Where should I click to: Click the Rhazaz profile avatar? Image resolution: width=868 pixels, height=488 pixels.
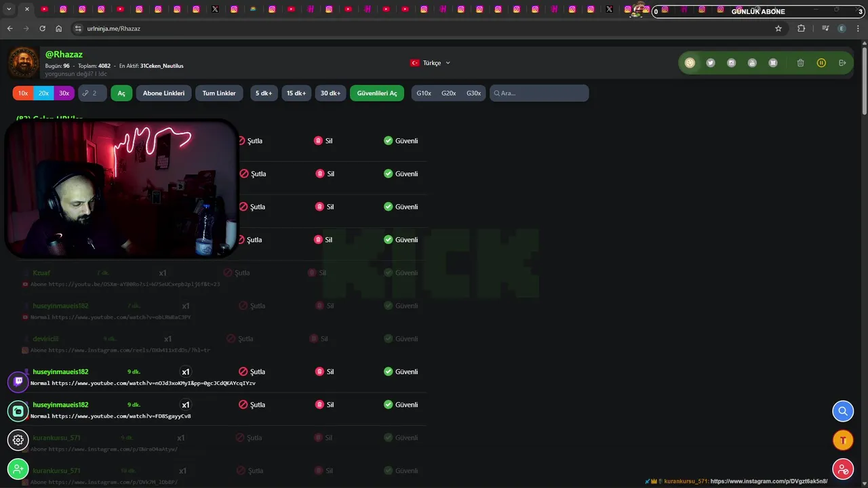pos(24,63)
